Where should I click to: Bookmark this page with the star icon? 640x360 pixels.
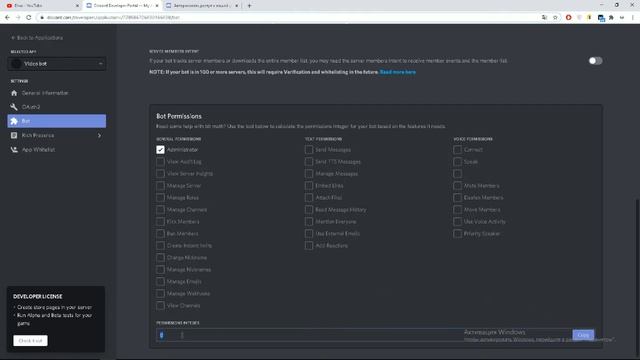pyautogui.click(x=555, y=18)
